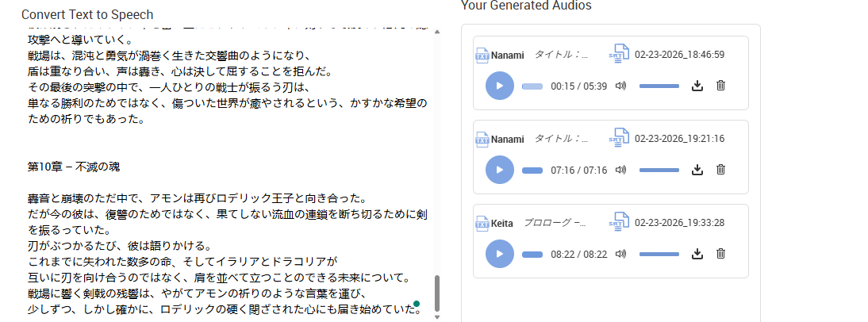
Task: Click the line ending 攻撃へと導いていく。
Action: point(80,40)
